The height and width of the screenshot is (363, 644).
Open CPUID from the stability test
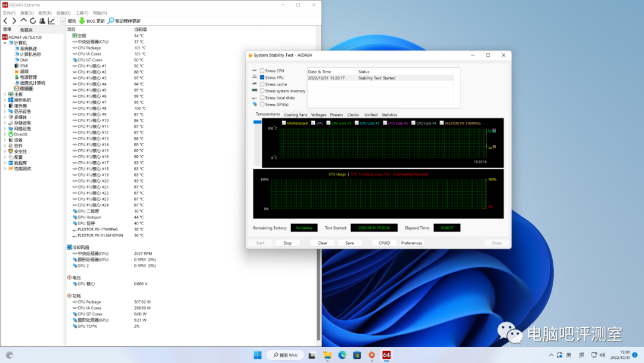pyautogui.click(x=384, y=243)
